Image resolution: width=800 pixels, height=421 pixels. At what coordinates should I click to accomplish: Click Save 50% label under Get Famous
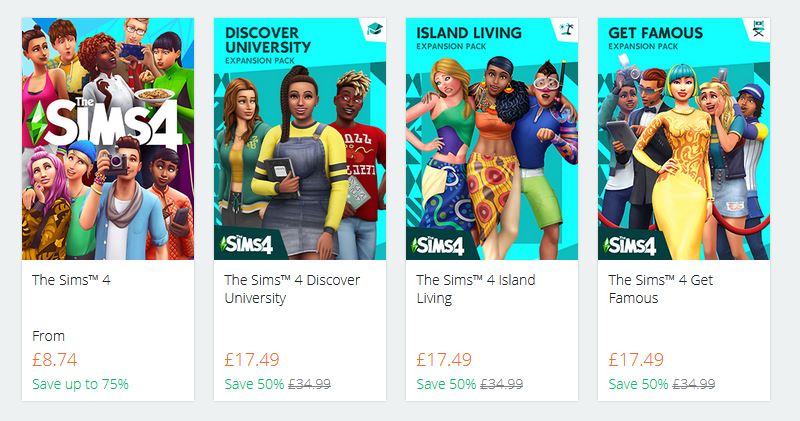click(x=638, y=384)
